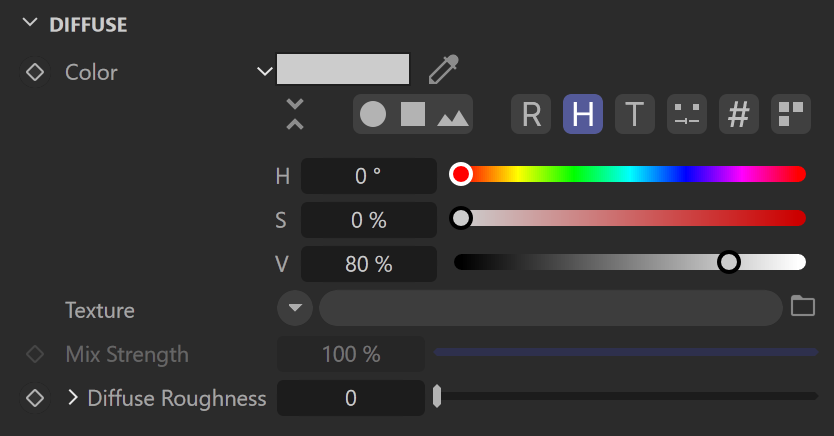Viewport: 834px width, 436px height.
Task: Collapse the DIFFUSE section
Action: [30, 23]
